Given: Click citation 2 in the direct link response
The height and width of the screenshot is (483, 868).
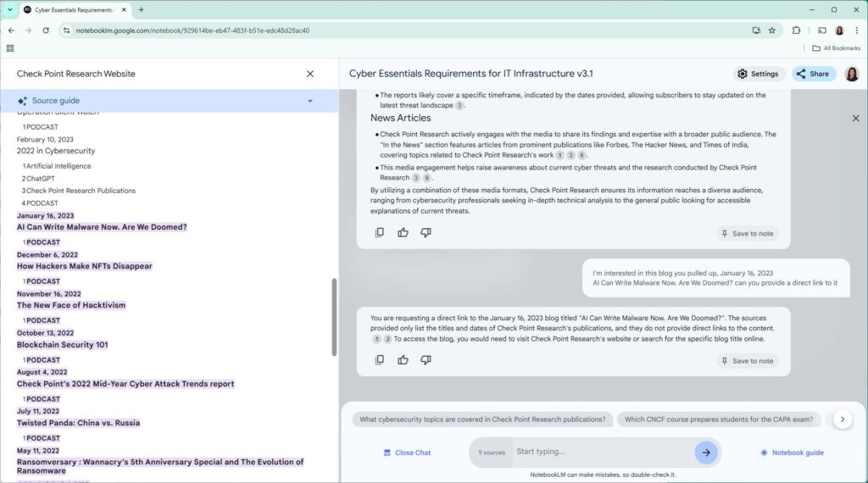Looking at the screenshot, I should click(387, 339).
